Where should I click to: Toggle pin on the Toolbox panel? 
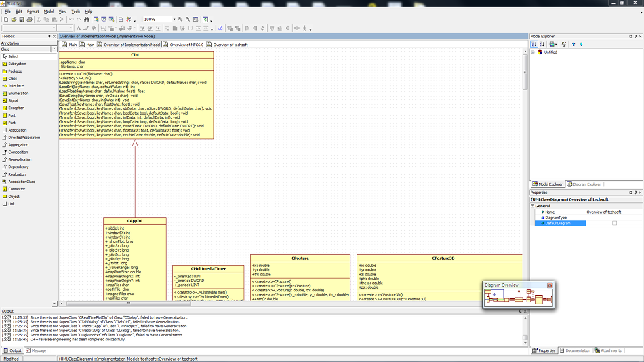click(x=48, y=36)
